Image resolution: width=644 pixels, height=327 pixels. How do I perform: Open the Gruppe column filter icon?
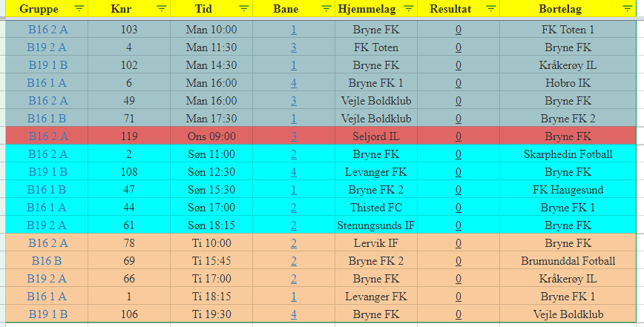pos(79,8)
